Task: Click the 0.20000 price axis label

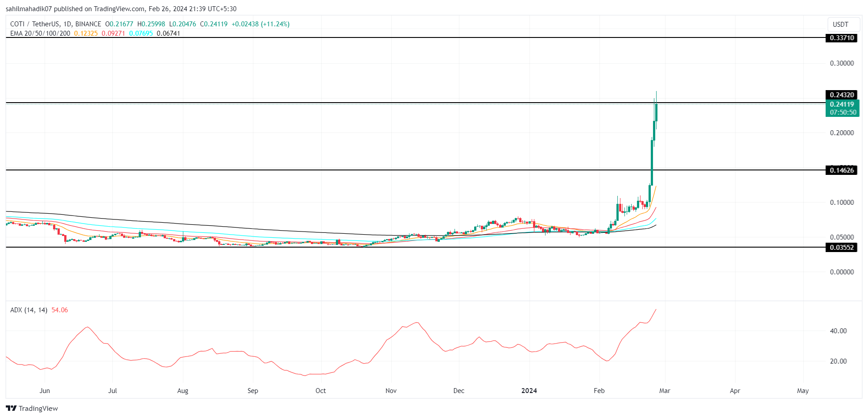Action: [x=842, y=133]
